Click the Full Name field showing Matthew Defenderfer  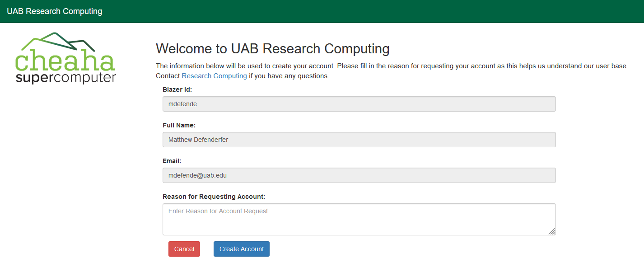(359, 140)
